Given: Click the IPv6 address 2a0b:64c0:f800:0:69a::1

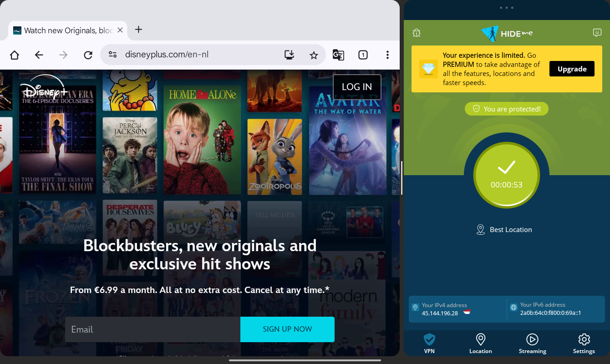Looking at the screenshot, I should tap(550, 313).
